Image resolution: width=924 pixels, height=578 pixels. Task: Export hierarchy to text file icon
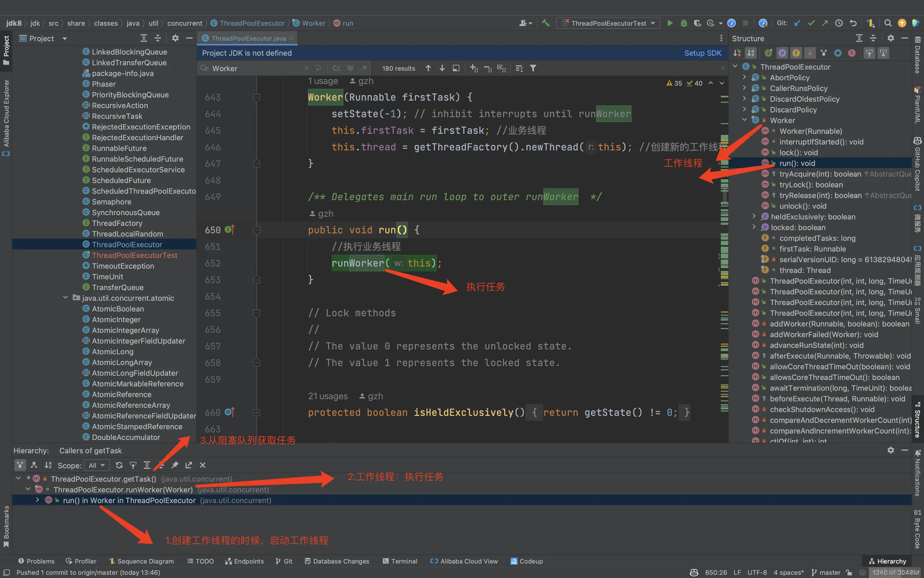point(189,465)
